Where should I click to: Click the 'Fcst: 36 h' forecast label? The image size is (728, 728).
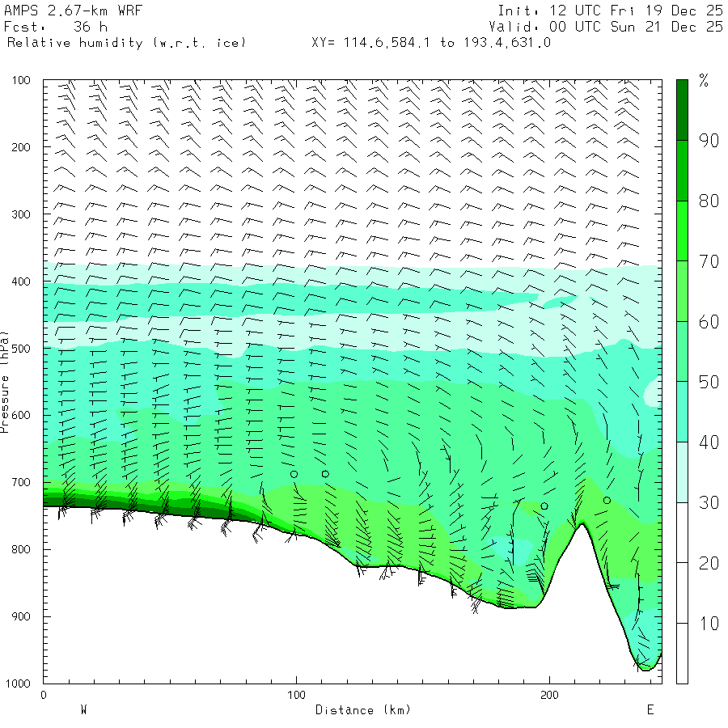tap(56, 27)
